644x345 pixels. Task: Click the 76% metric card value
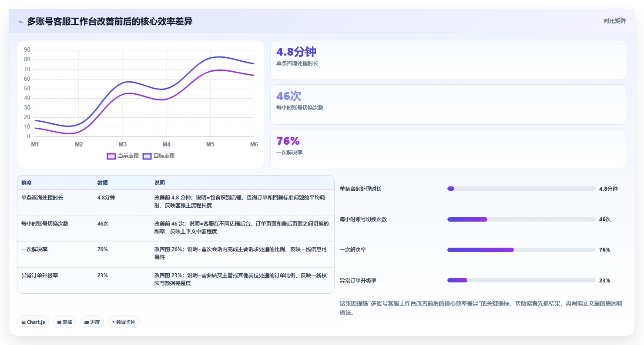pyautogui.click(x=288, y=141)
